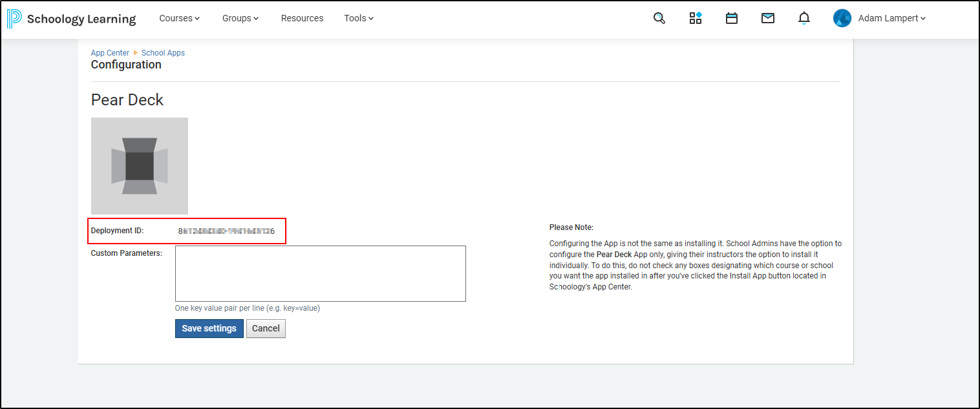Click the Schoology Learning logo

(x=72, y=19)
